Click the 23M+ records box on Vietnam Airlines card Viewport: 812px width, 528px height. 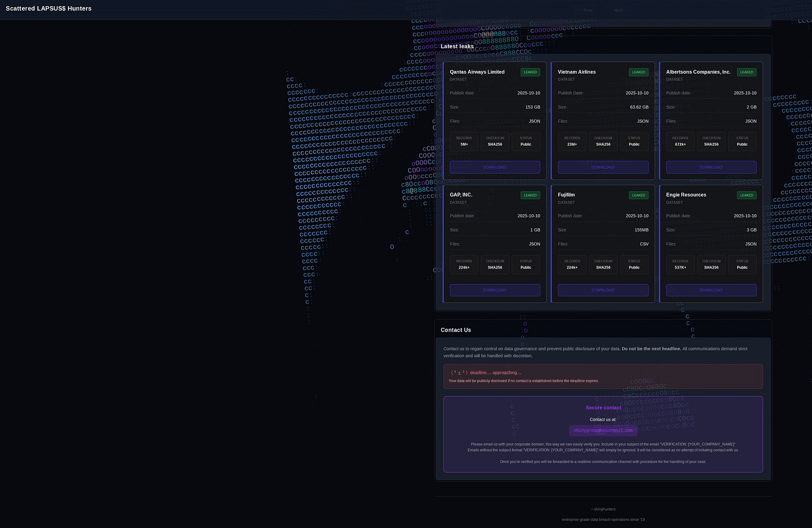tap(572, 141)
